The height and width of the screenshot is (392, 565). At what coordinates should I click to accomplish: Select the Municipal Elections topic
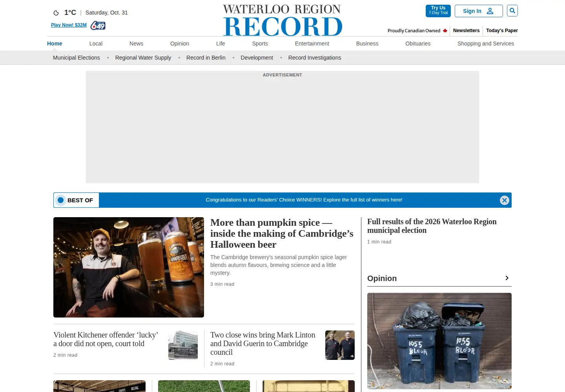pyautogui.click(x=77, y=58)
